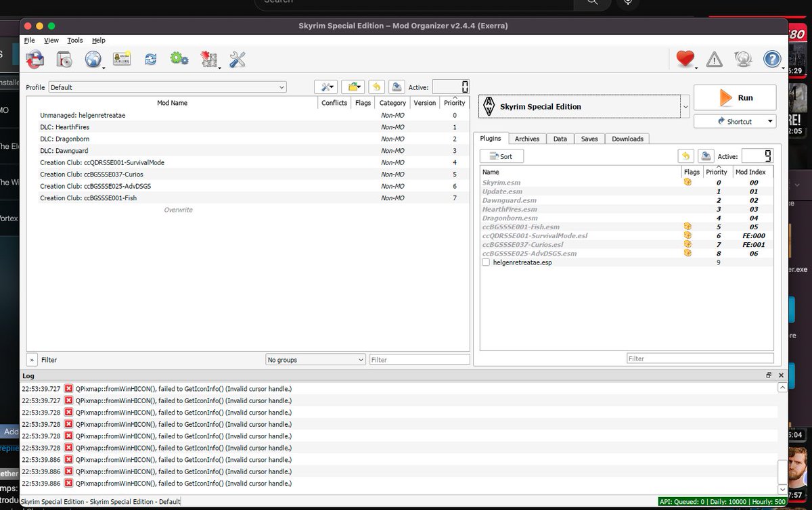This screenshot has height=510, width=812.
Task: Enable the helgenretreatae.esp plugin
Action: (x=486, y=262)
